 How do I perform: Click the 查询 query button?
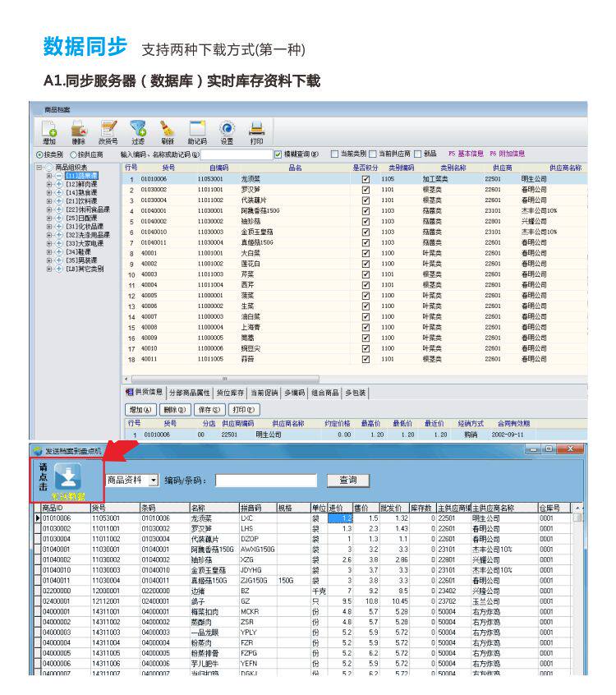(x=348, y=480)
